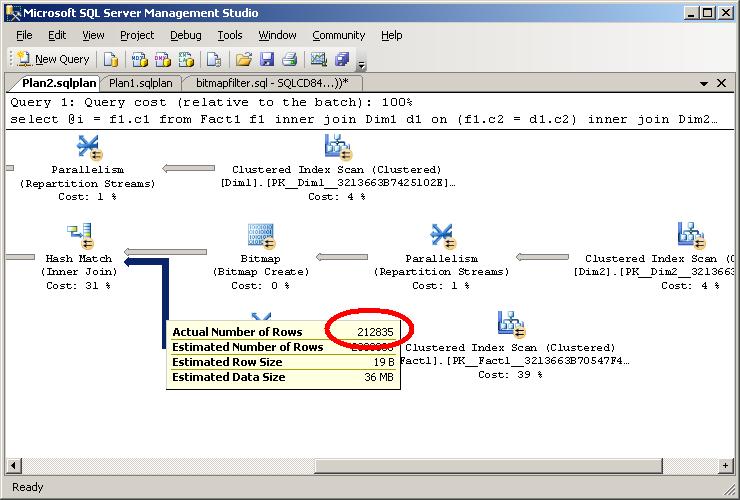Open the Debug menu
The image size is (740, 500).
185,35
